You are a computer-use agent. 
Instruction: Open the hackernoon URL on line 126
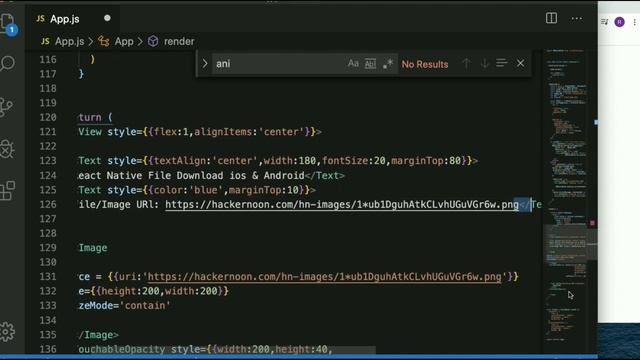pyautogui.click(x=342, y=204)
